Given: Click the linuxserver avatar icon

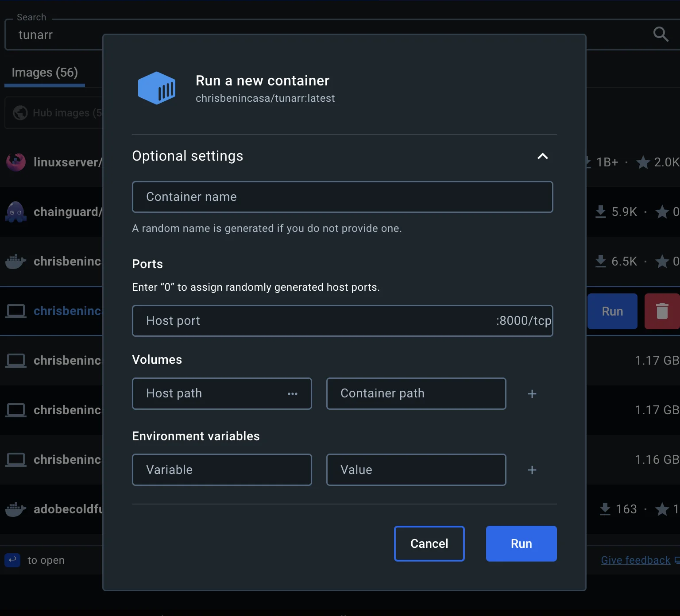Looking at the screenshot, I should pos(16,162).
